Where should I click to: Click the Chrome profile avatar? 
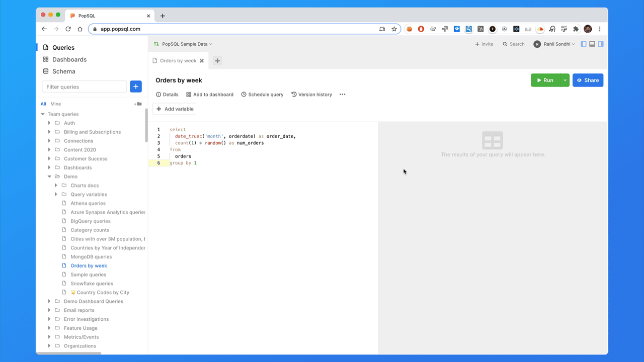(588, 29)
